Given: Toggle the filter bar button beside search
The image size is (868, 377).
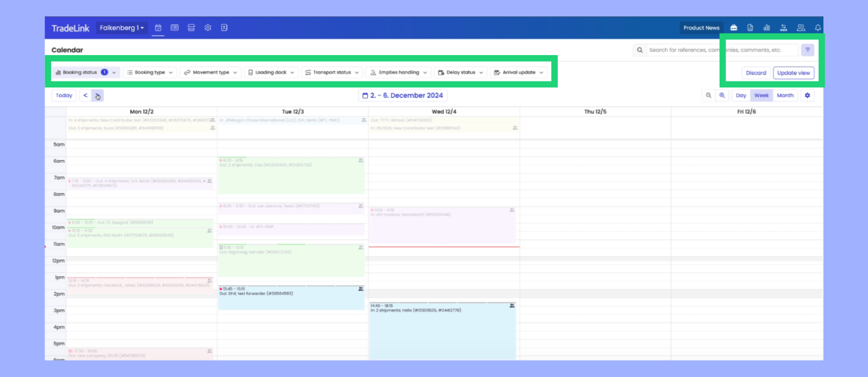Looking at the screenshot, I should [x=808, y=50].
